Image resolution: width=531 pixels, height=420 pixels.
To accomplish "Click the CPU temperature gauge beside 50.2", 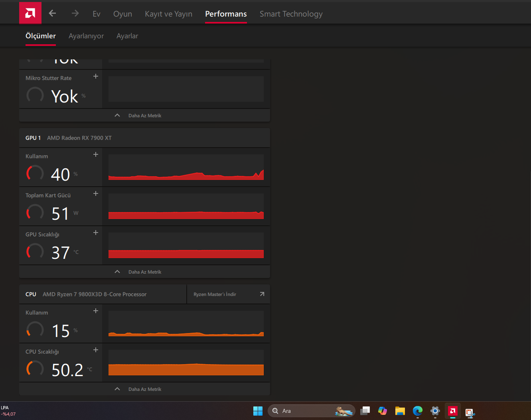I will [35, 369].
